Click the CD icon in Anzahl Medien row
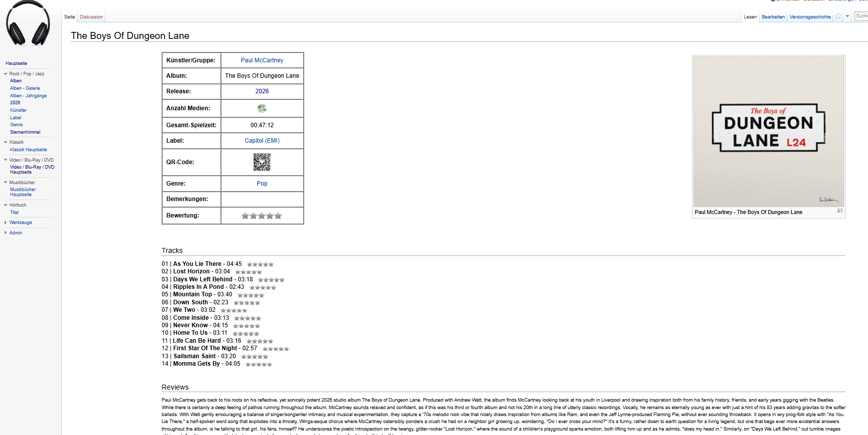Viewport: 868px width, 435px height. tap(262, 108)
